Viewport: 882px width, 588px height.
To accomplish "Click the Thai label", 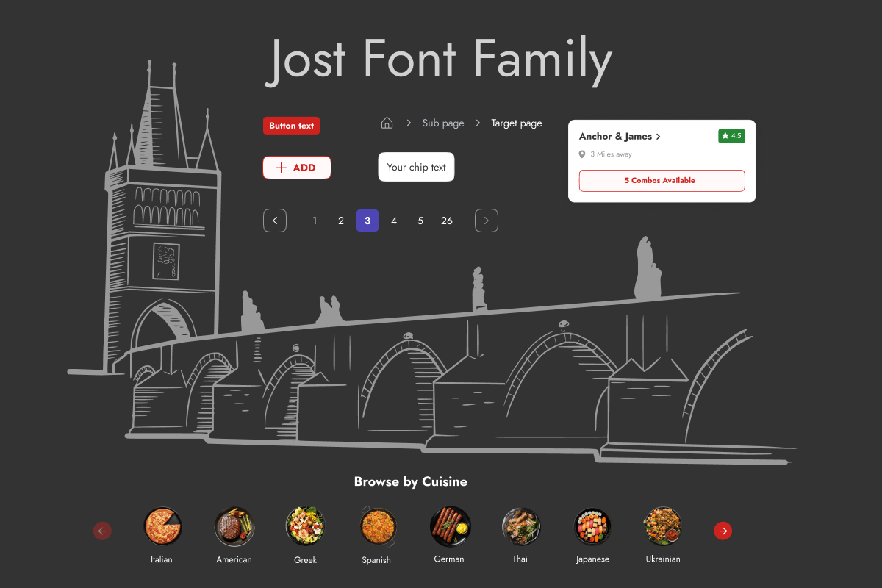I will coord(520,559).
